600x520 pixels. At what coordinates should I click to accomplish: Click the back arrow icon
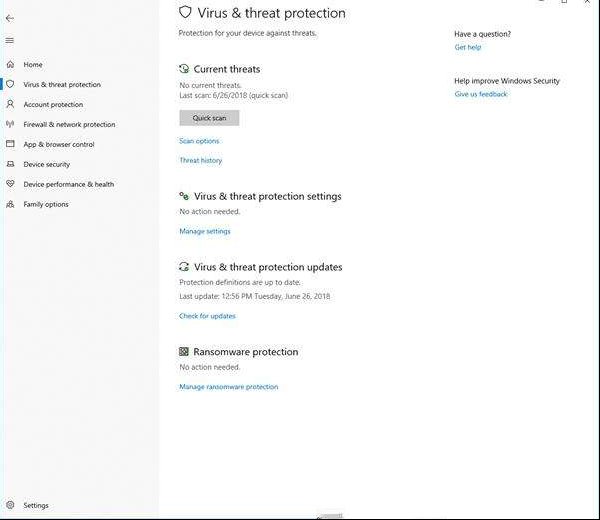(x=10, y=18)
